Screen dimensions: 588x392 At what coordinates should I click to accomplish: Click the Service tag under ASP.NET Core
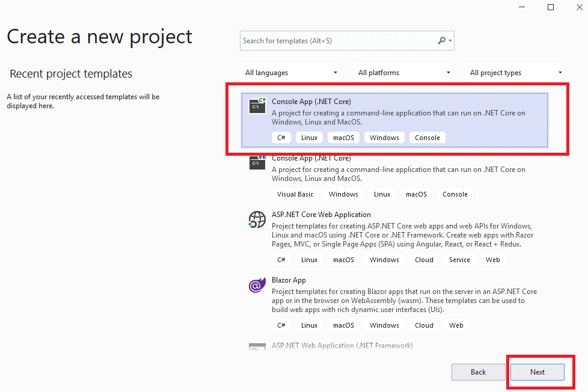[x=459, y=260]
